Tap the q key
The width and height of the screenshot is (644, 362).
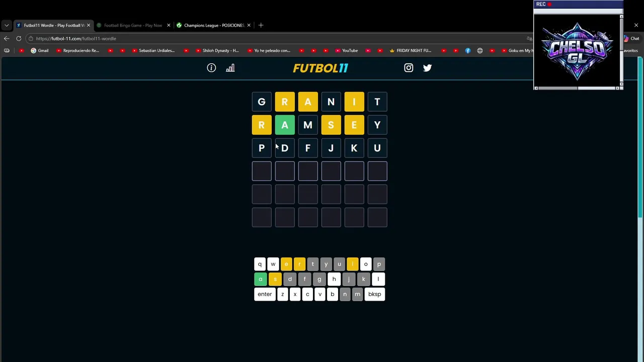(x=260, y=264)
